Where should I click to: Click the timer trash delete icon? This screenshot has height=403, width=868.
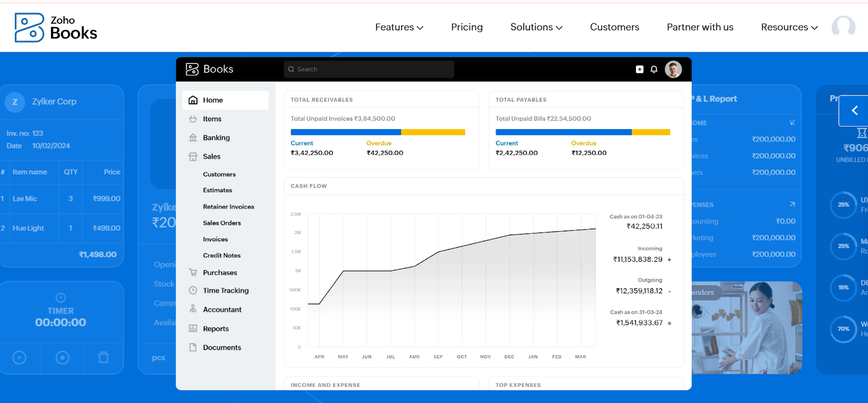104,357
